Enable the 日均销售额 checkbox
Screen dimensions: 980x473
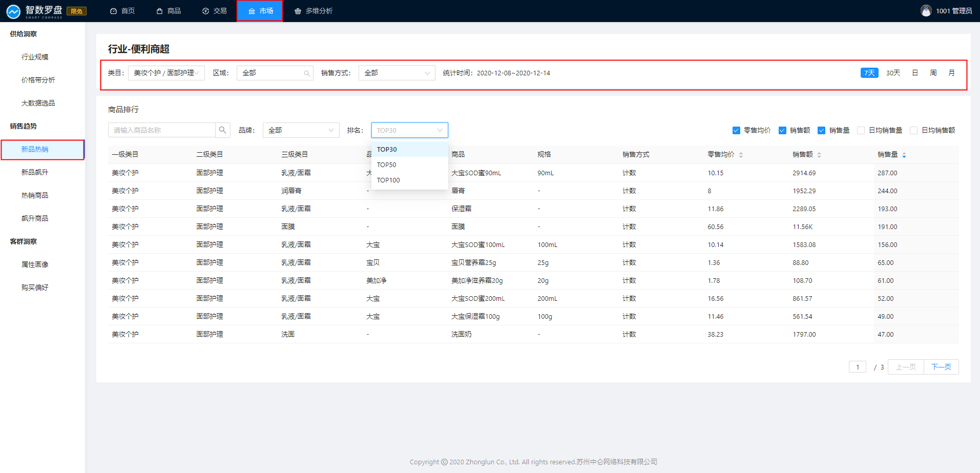[913, 130]
